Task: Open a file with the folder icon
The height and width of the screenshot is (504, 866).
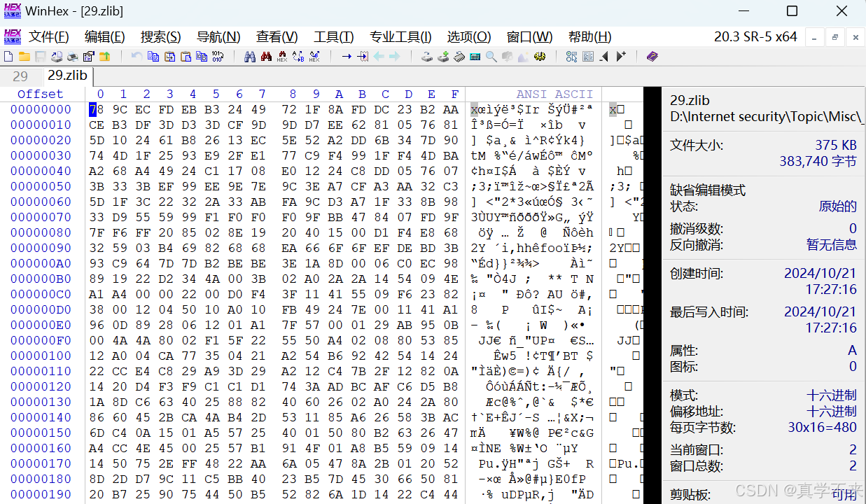Action: point(23,57)
